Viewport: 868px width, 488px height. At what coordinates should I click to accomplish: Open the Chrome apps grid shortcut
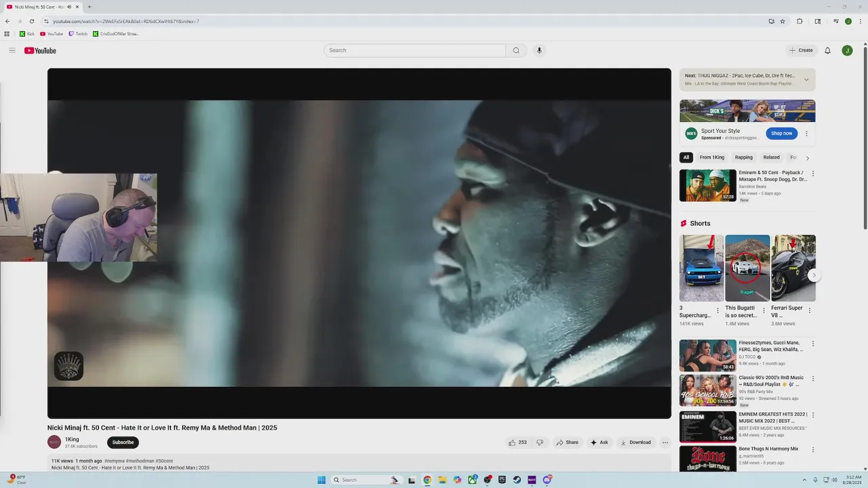tap(7, 34)
